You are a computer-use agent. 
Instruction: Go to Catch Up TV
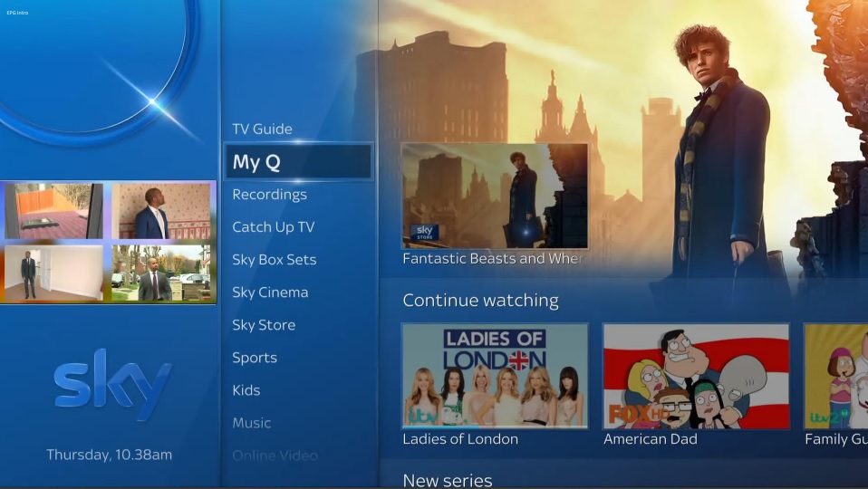tap(273, 227)
